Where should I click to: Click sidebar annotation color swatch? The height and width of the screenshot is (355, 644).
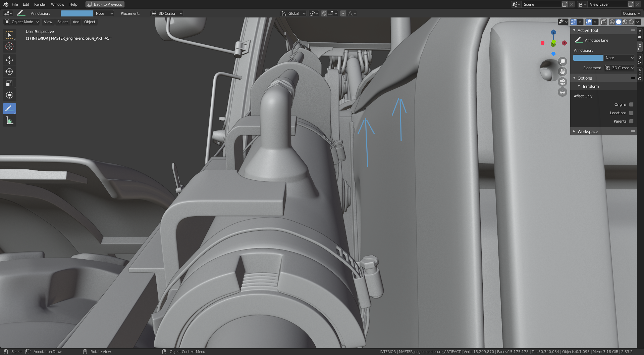[588, 58]
